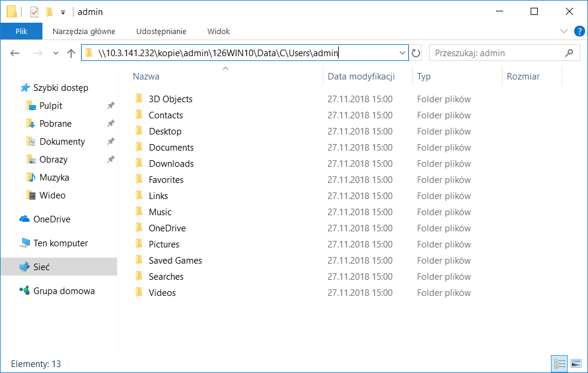Screen dimensions: 588x373
Task: Open Obrazy in the navigation pane
Action: [53, 160]
